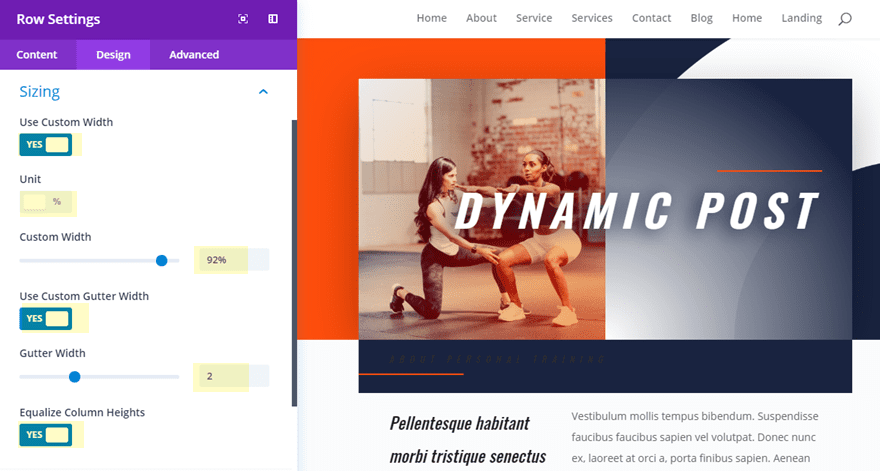880x471 pixels.
Task: Select the Design tab
Action: click(x=113, y=54)
